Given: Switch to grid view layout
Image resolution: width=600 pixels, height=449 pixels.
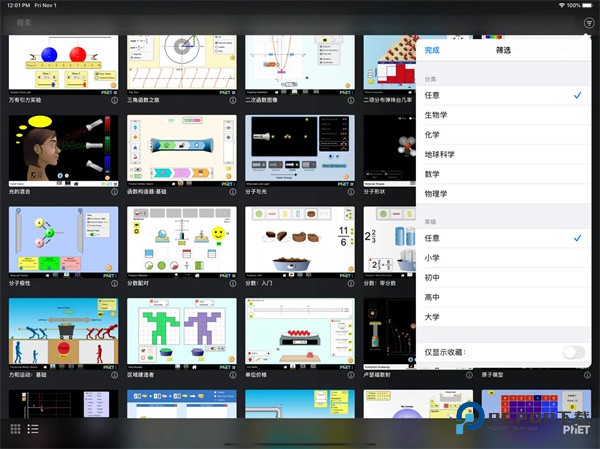Looking at the screenshot, I should [16, 429].
